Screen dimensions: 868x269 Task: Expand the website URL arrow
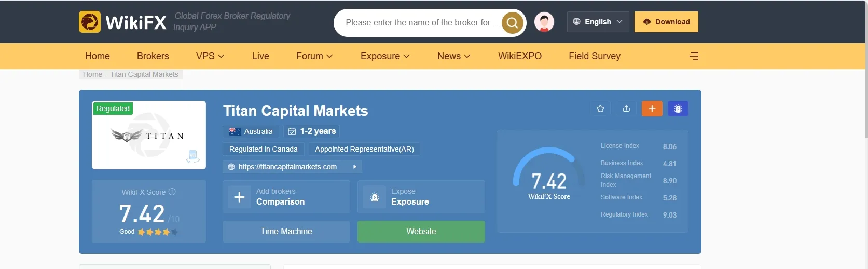coord(355,167)
